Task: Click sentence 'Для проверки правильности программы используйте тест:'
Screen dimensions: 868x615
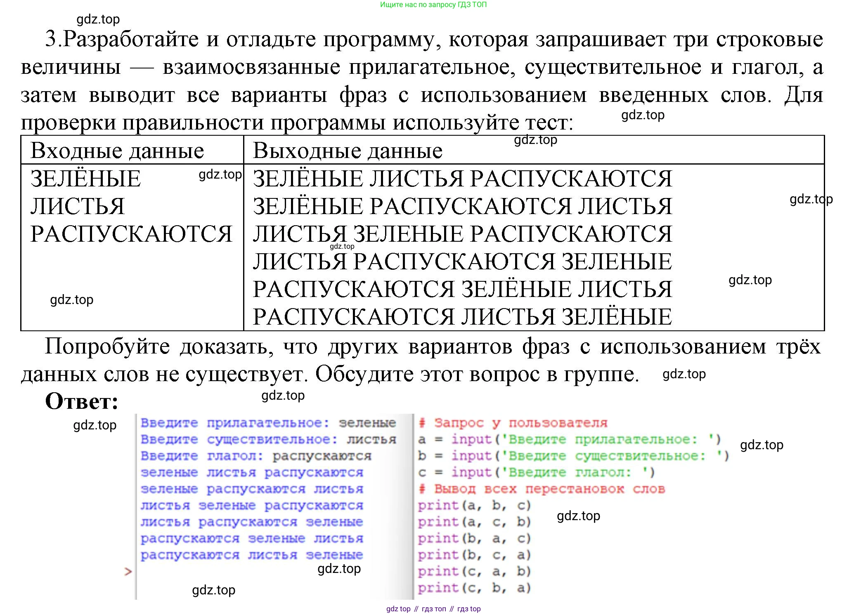Action: [x=422, y=109]
